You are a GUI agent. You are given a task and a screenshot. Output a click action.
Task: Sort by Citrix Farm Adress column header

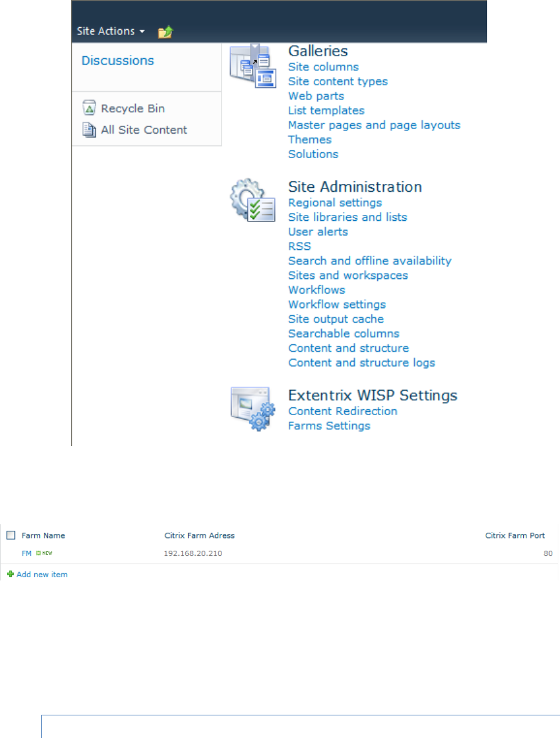point(200,535)
